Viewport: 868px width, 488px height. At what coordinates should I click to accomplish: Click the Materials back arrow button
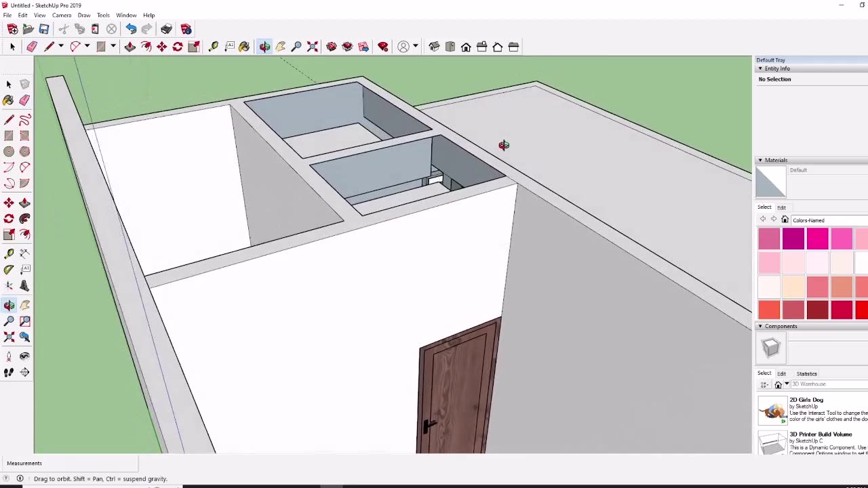[763, 220]
